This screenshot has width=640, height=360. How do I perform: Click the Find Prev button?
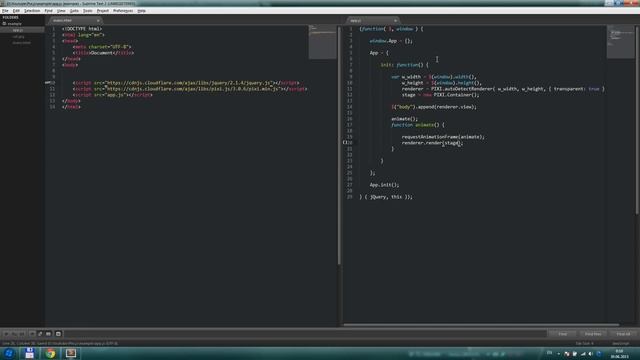coord(593,334)
